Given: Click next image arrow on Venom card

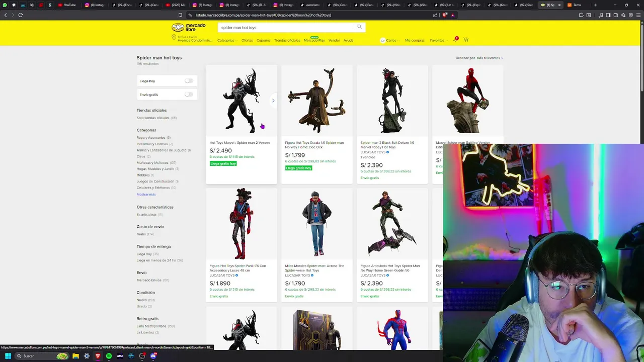Looking at the screenshot, I should coord(273,101).
